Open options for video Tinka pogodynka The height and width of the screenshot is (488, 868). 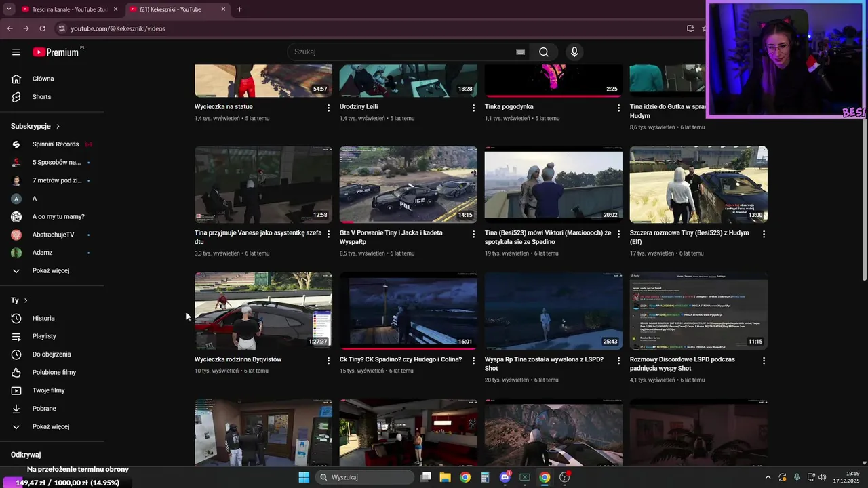pos(618,108)
